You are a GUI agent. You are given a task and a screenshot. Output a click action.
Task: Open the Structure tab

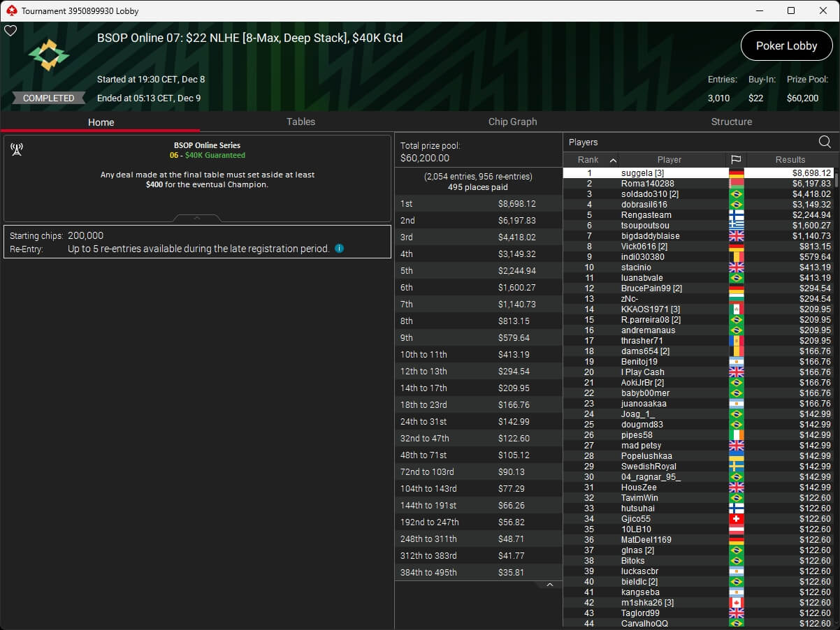pos(731,122)
